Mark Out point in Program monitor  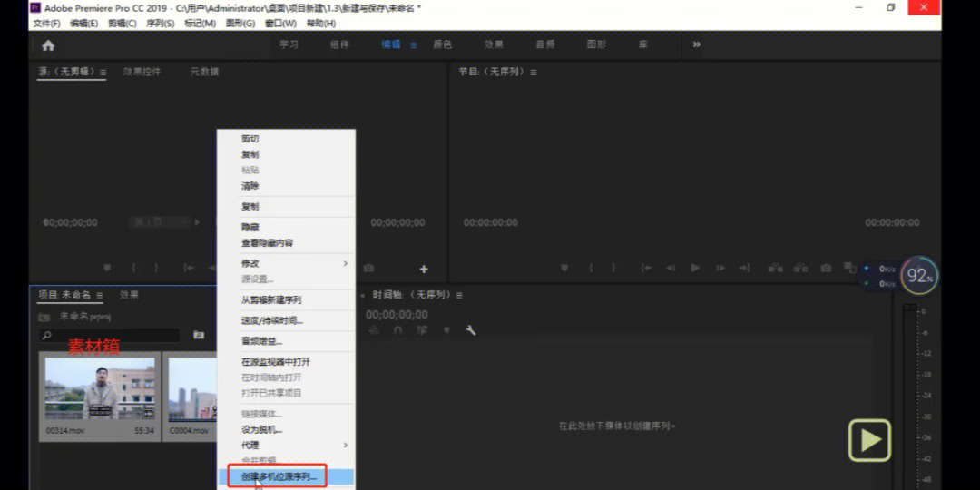[x=613, y=268]
